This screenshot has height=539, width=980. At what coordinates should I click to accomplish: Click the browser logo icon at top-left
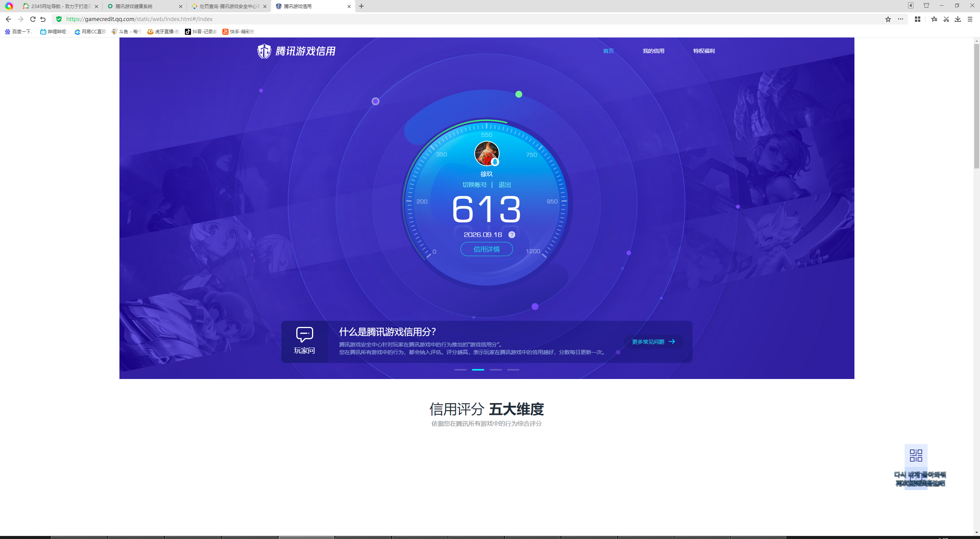click(x=9, y=6)
